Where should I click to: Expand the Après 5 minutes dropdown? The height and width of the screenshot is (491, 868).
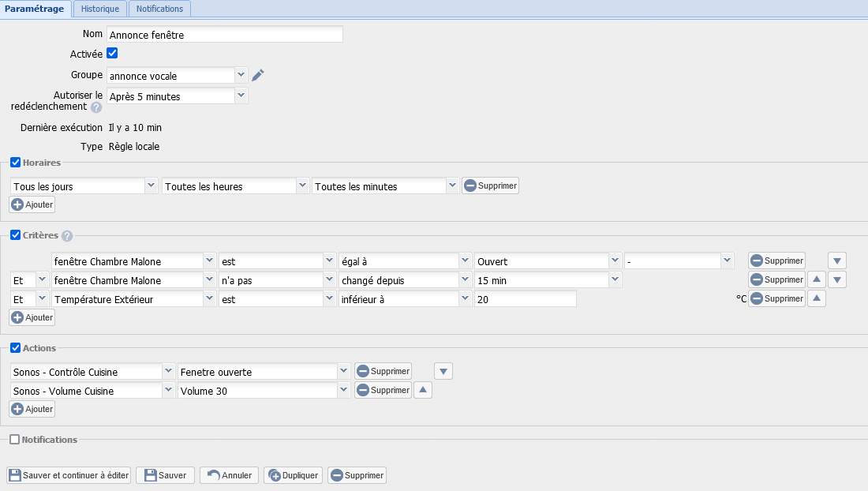pyautogui.click(x=178, y=96)
